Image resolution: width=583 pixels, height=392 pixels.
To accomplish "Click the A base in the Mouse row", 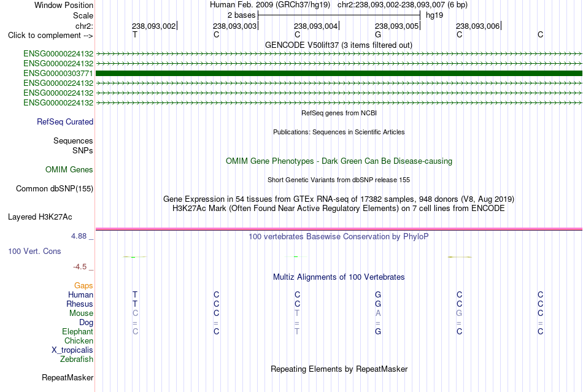I will pyautogui.click(x=378, y=313).
